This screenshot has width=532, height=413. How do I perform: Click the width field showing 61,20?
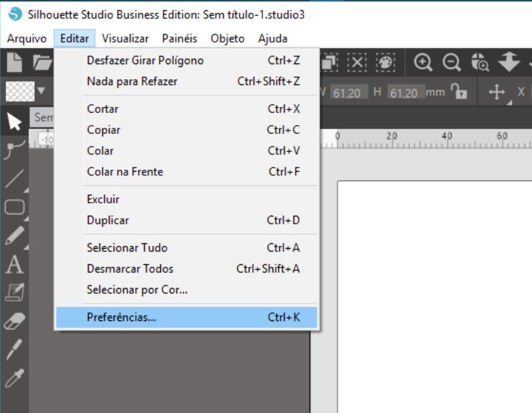pos(349,93)
